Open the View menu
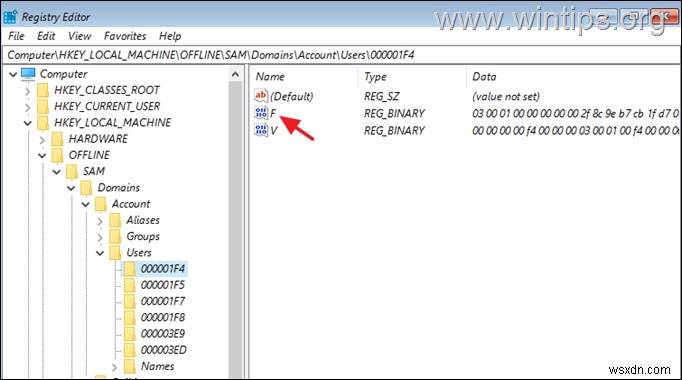Viewport: 682px width, 380px height. coord(79,36)
